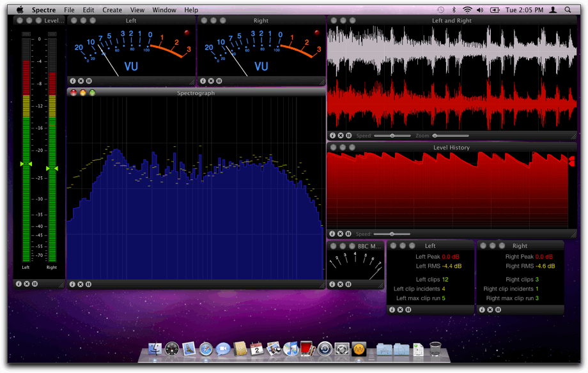Viewport: 588px width, 373px height.
Task: Click the X icon on Left statistics panel
Action: (400, 310)
